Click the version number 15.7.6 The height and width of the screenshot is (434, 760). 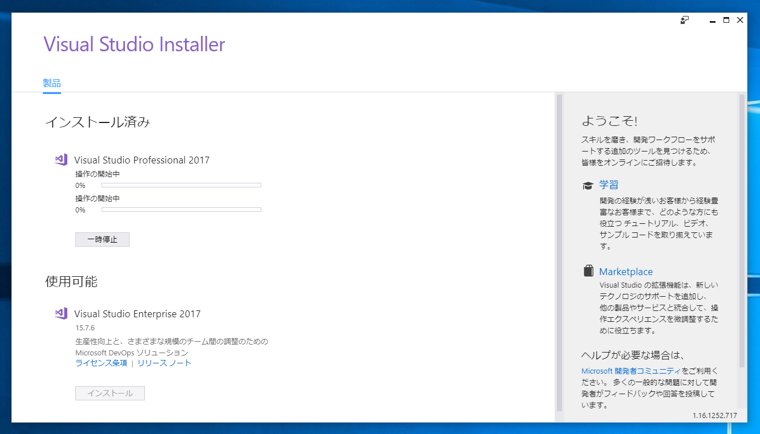click(x=85, y=328)
